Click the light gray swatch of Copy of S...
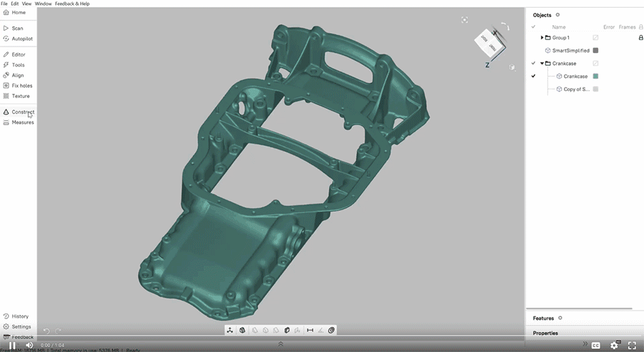Image resolution: width=644 pixels, height=352 pixels. click(x=595, y=89)
